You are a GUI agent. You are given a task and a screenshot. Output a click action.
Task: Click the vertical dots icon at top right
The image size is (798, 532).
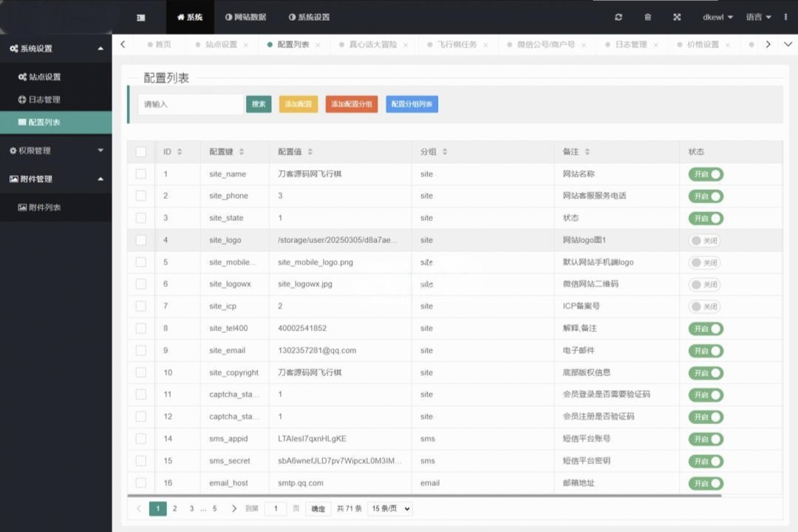785,17
